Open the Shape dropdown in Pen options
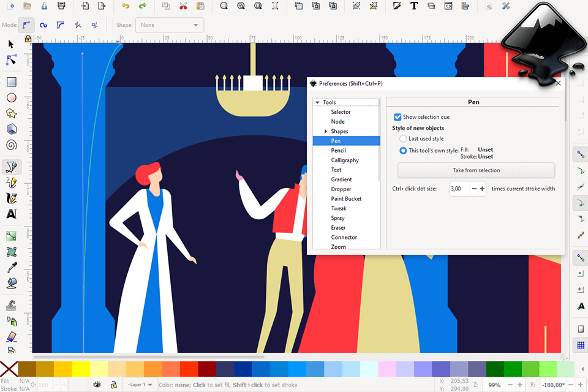Image resolution: width=588 pixels, height=392 pixels. point(170,25)
